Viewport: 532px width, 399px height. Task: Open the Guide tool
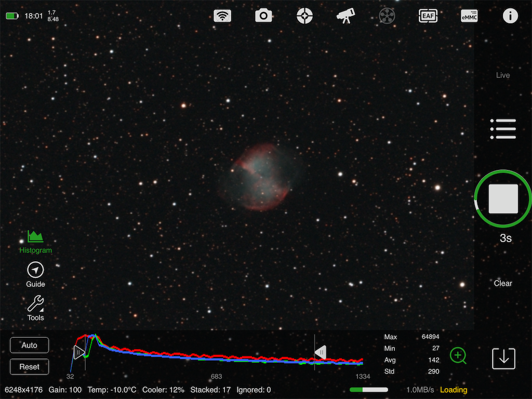click(x=36, y=274)
